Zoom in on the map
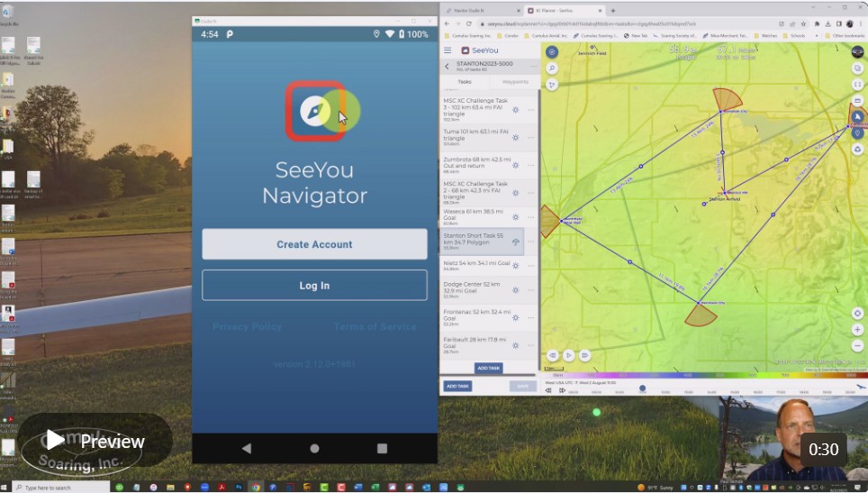Image resolution: width=868 pixels, height=493 pixels. pyautogui.click(x=857, y=330)
